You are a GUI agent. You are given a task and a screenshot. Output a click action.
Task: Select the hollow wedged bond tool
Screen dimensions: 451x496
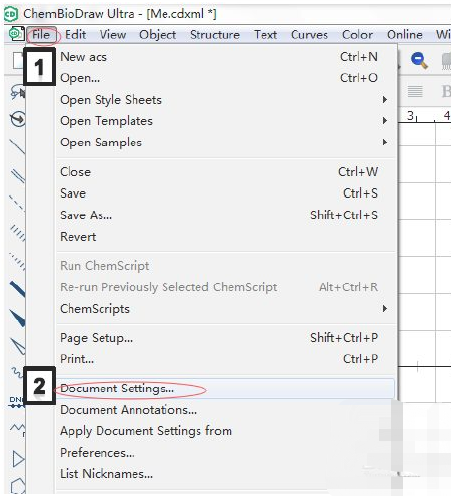(x=18, y=347)
